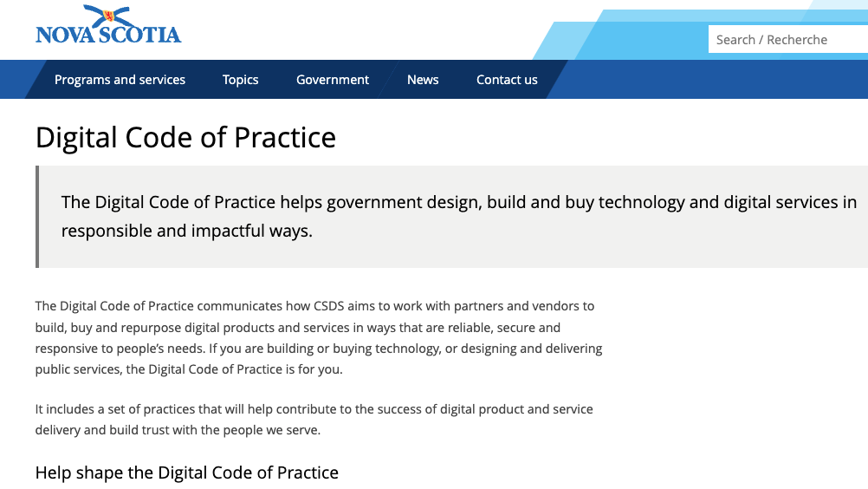Click the Digital Code of Practice page title

tap(185, 138)
